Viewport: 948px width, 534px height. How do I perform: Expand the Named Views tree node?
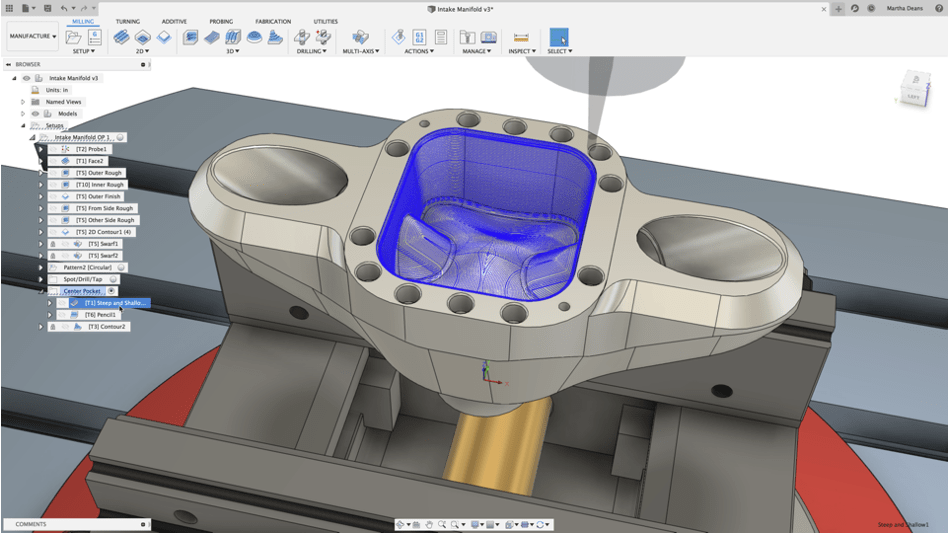23,102
